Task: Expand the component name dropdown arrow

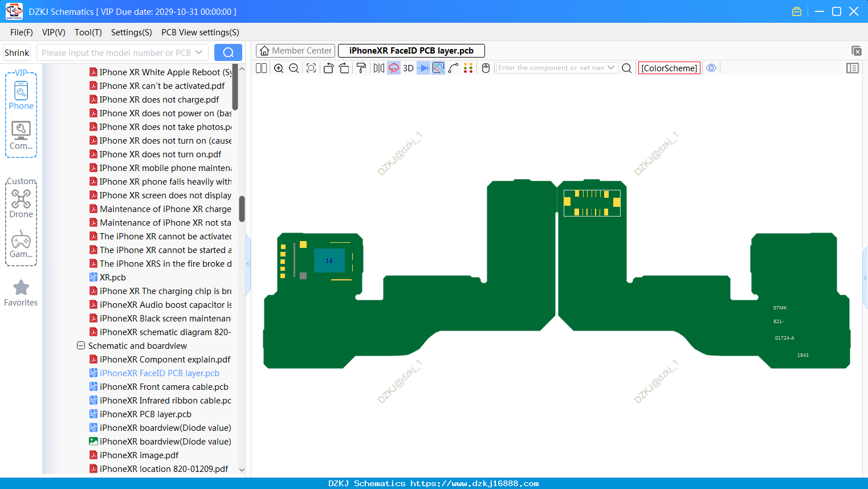Action: tap(611, 68)
